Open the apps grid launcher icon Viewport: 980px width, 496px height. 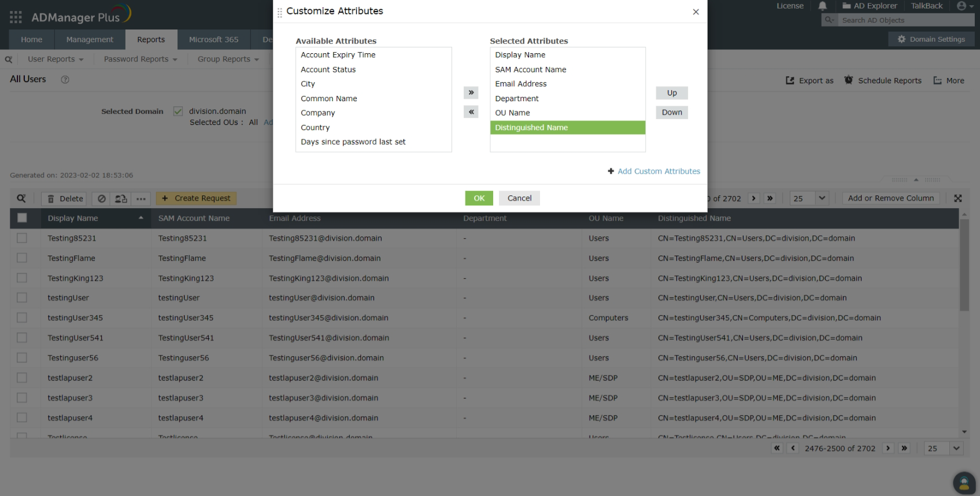[x=16, y=17]
